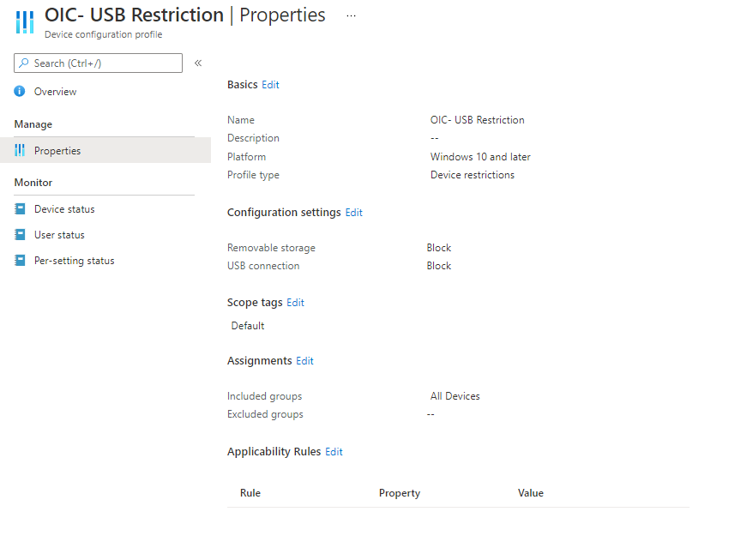Click the All Devices included group
Screen dimensions: 753x560
tap(455, 395)
